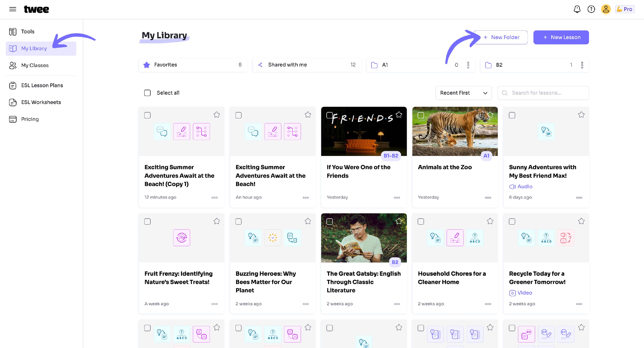The width and height of the screenshot is (644, 348).
Task: Select My Library in the sidebar
Action: coord(41,48)
